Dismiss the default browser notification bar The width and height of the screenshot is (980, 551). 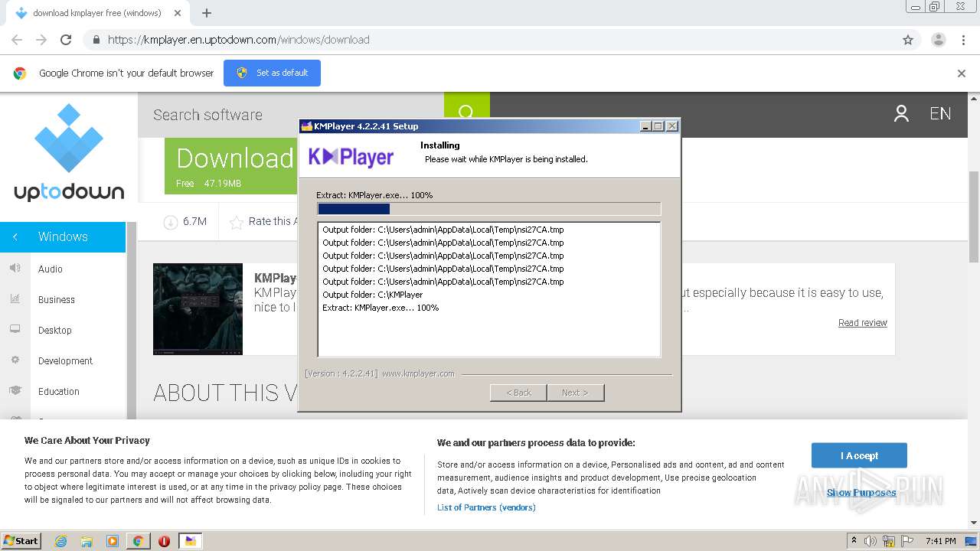pyautogui.click(x=962, y=73)
